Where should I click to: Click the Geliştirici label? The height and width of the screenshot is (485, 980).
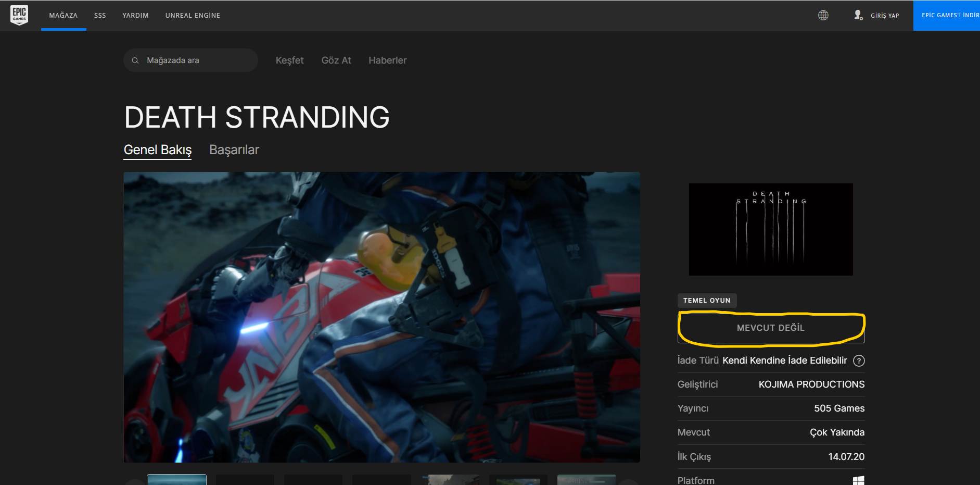tap(697, 384)
